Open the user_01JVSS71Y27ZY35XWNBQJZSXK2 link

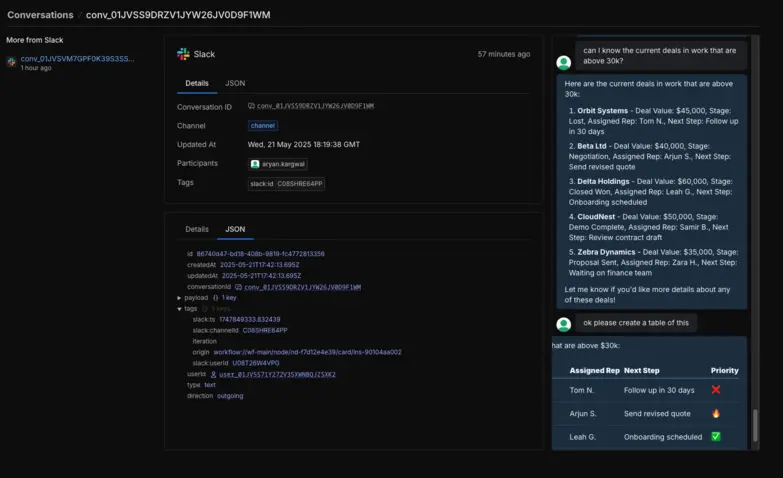point(277,374)
